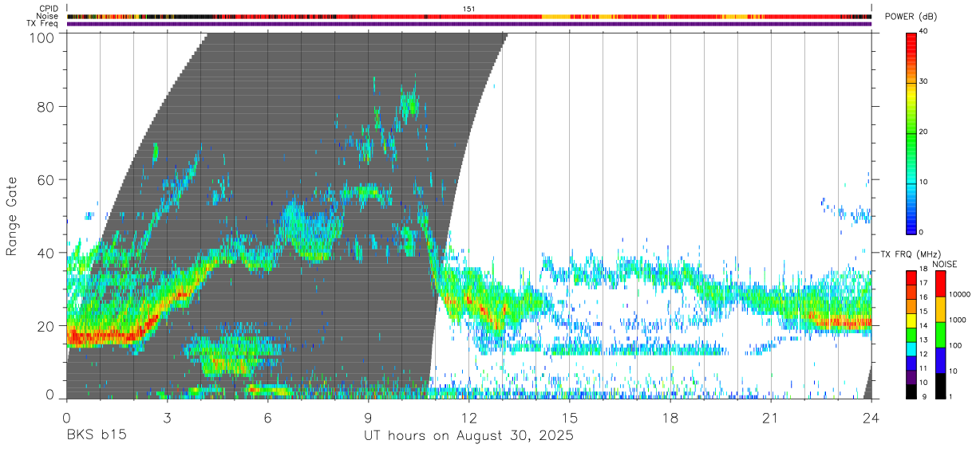This screenshot has height=452, width=980.
Task: Click the red top segment of NOISE color bar
Action: point(940,283)
